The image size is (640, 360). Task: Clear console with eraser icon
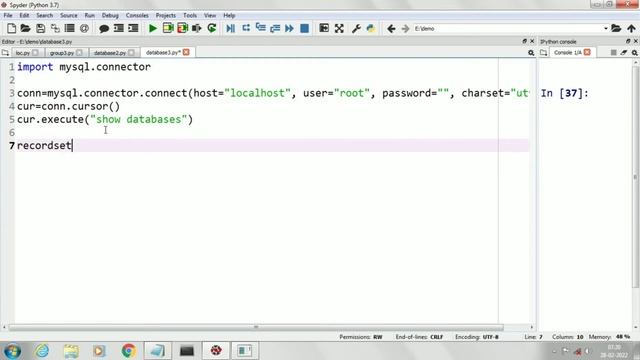pyautogui.click(x=624, y=53)
